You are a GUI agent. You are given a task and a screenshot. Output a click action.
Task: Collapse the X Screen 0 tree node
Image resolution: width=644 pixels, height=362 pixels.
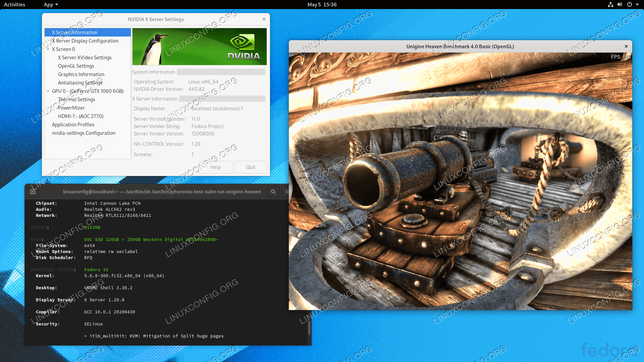[x=48, y=49]
